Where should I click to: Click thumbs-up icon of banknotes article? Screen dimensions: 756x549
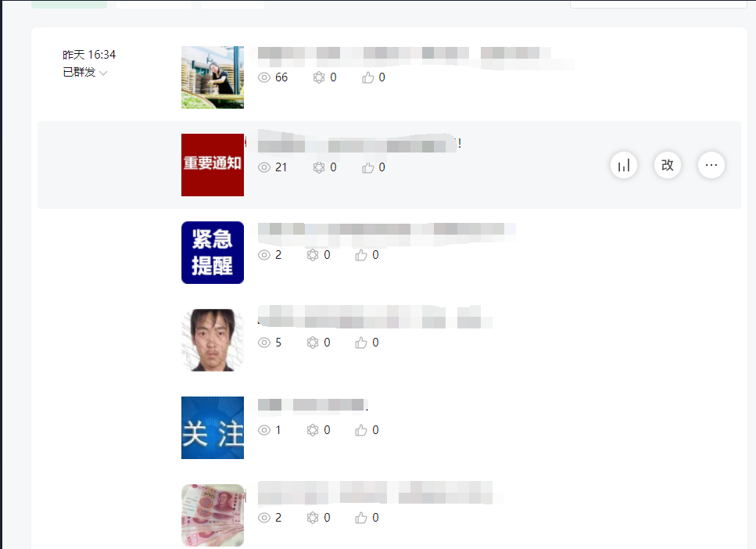(x=361, y=518)
